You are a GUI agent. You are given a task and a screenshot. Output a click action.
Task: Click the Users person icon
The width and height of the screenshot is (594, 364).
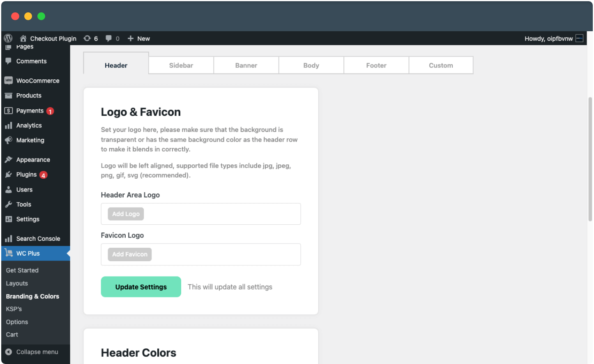point(8,189)
